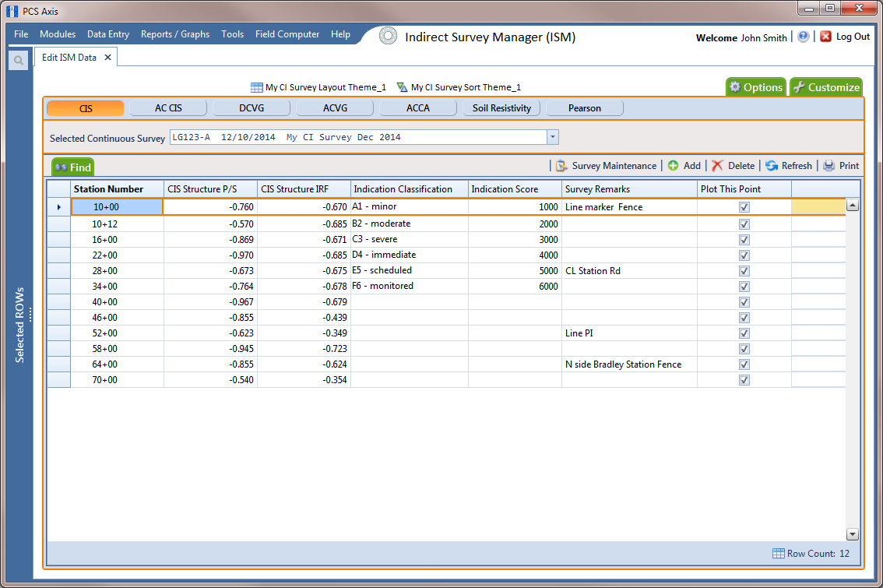Select the 'CL Station Rd' remarks cell

[x=630, y=271]
